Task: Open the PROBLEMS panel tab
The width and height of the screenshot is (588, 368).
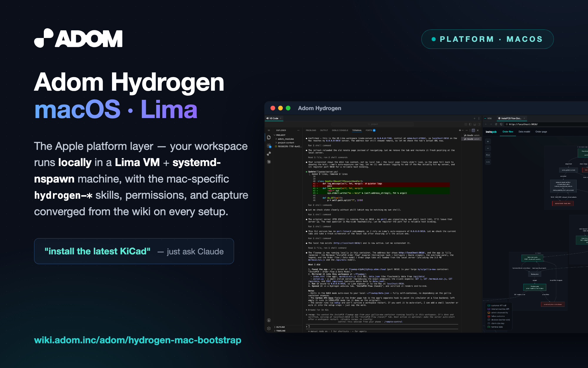Action: [311, 130]
